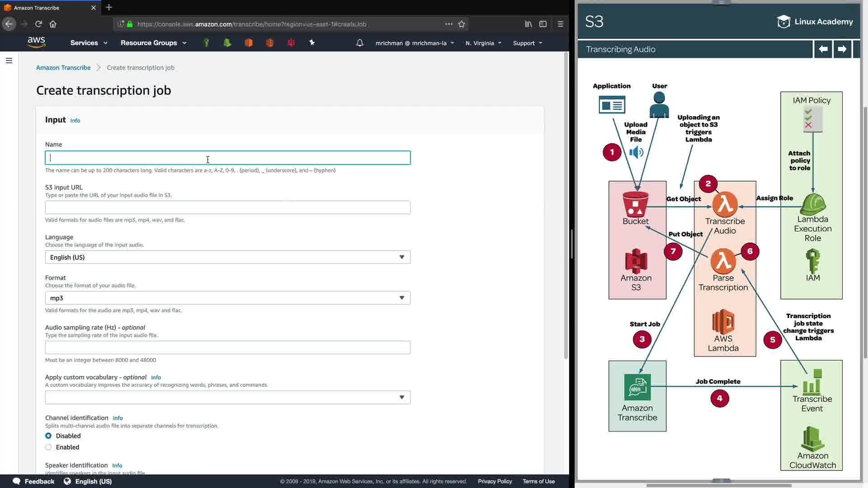Screen dimensions: 868x488
Task: Open the Format dropdown showing mp3
Action: coord(227,298)
